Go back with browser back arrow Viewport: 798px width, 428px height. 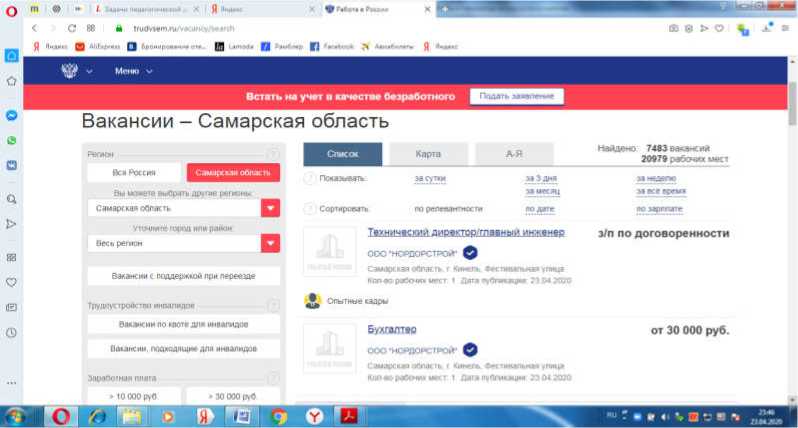pos(35,28)
